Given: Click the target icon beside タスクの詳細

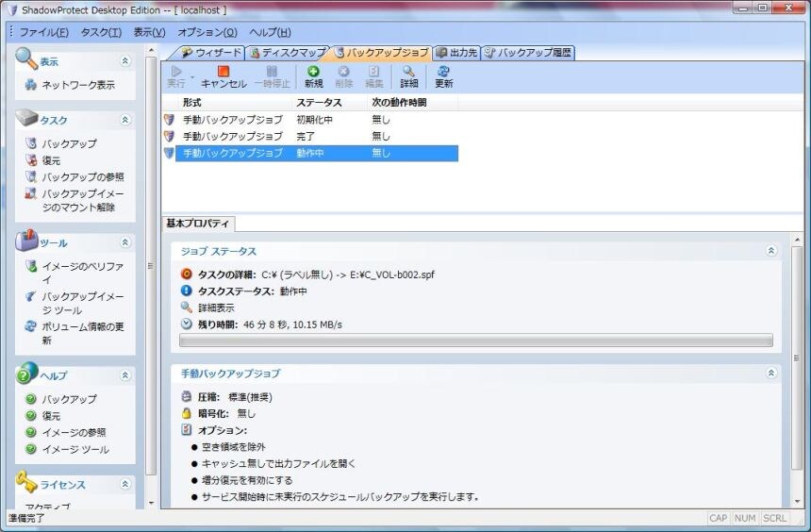Looking at the screenshot, I should (186, 274).
